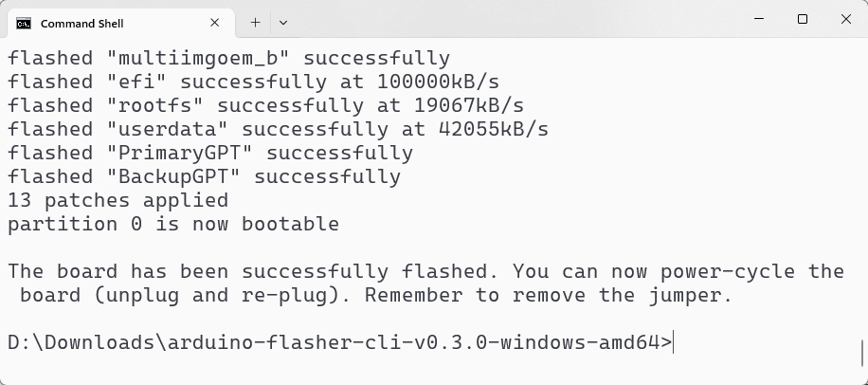Click the "partition 0 is now bootable" line
868x385 pixels.
(x=173, y=224)
